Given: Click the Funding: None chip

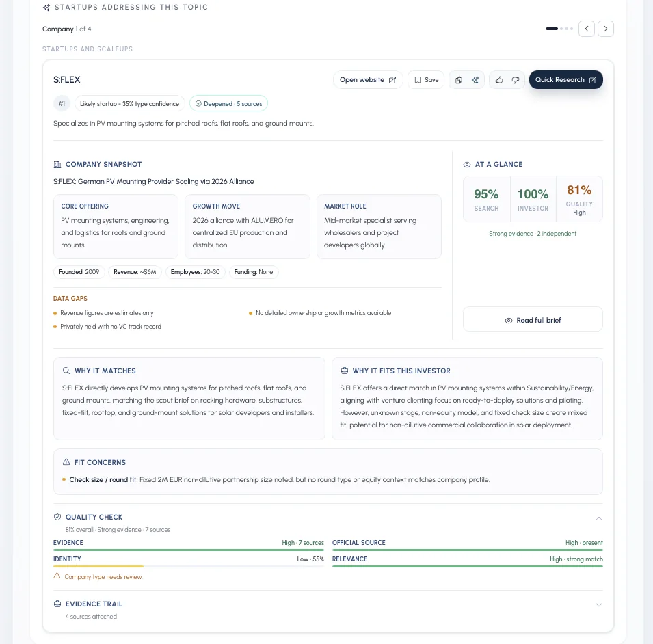Looking at the screenshot, I should tap(254, 272).
